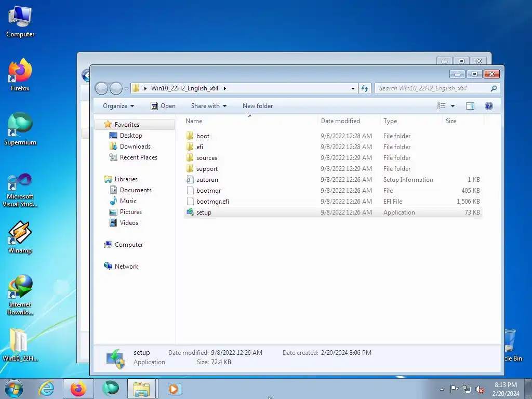The height and width of the screenshot is (399, 532).
Task: Click the Change your view icon
Action: 442,106
